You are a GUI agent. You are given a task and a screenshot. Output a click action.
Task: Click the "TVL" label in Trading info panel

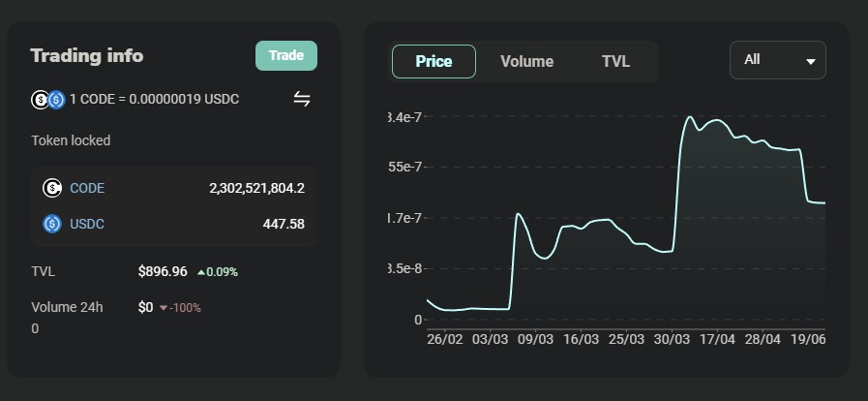44,272
